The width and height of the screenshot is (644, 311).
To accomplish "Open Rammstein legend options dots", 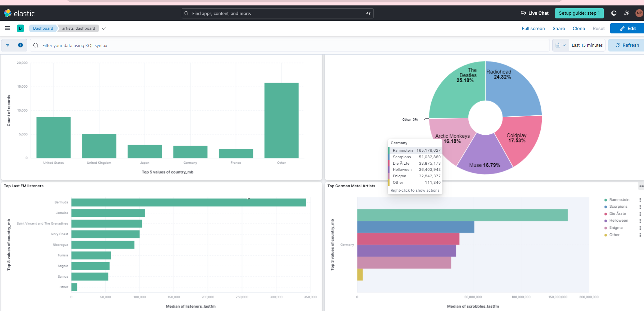I will click(640, 200).
